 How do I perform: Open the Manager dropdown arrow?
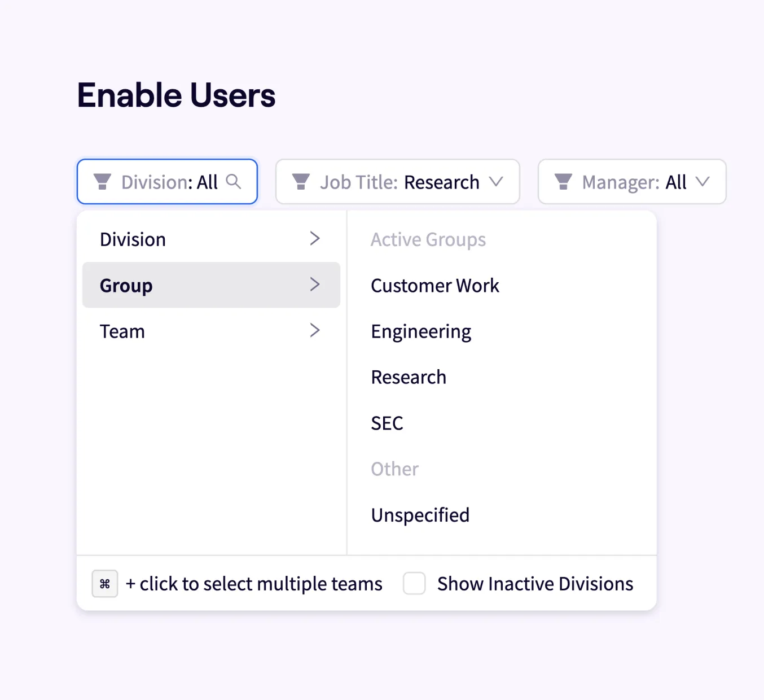[702, 182]
